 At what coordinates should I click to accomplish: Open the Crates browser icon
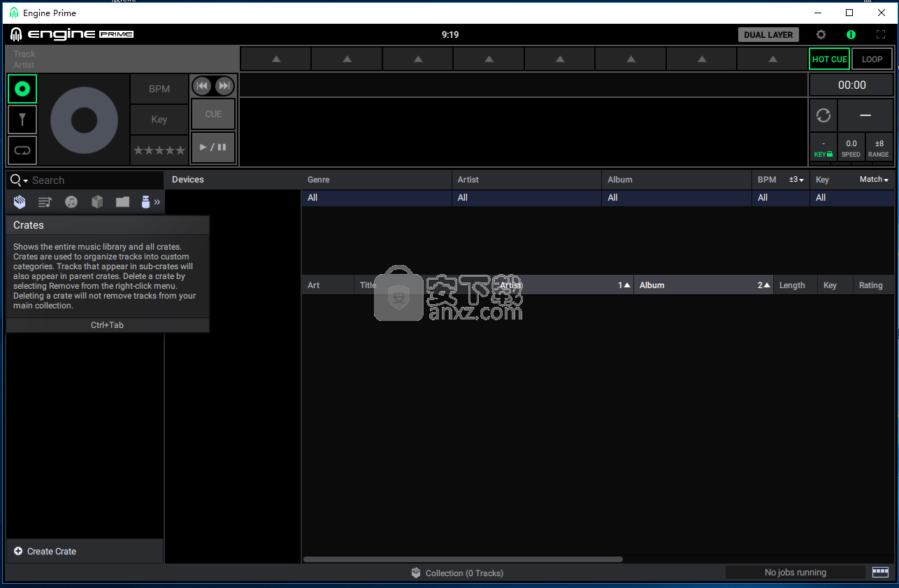[x=20, y=202]
